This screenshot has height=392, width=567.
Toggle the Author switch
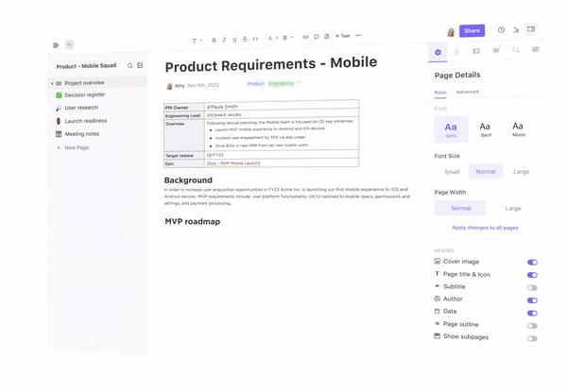(x=532, y=300)
